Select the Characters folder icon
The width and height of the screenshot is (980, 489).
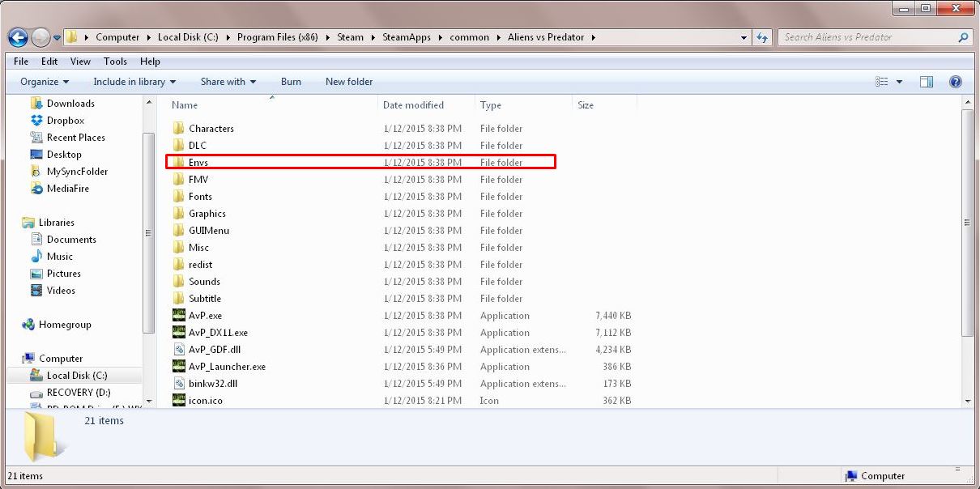click(179, 129)
